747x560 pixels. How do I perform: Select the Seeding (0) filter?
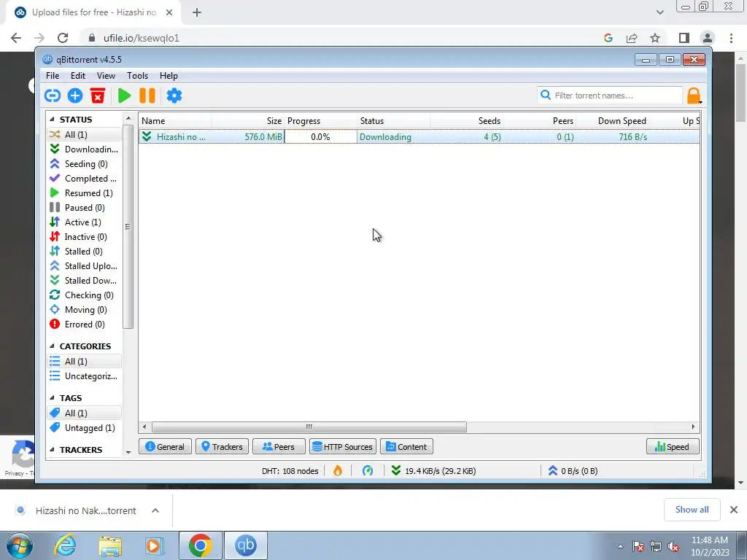coord(85,164)
